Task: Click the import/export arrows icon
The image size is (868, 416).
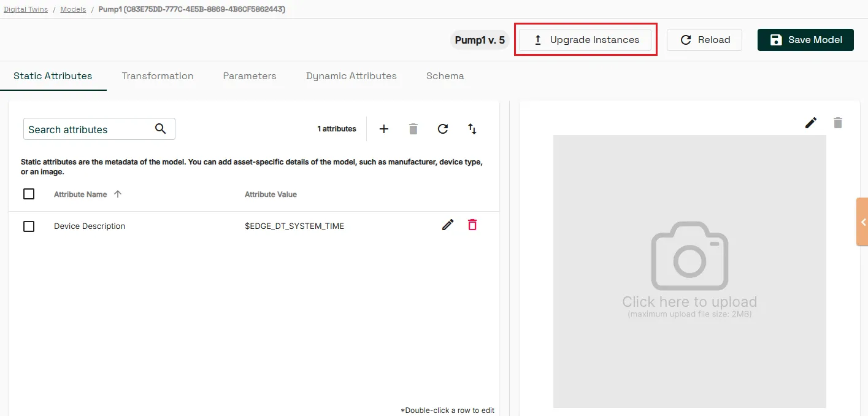Action: pos(472,129)
